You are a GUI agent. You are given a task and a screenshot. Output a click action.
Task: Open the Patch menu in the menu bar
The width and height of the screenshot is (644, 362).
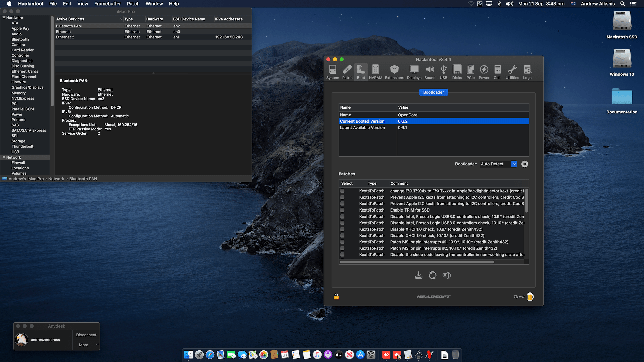coord(133,4)
